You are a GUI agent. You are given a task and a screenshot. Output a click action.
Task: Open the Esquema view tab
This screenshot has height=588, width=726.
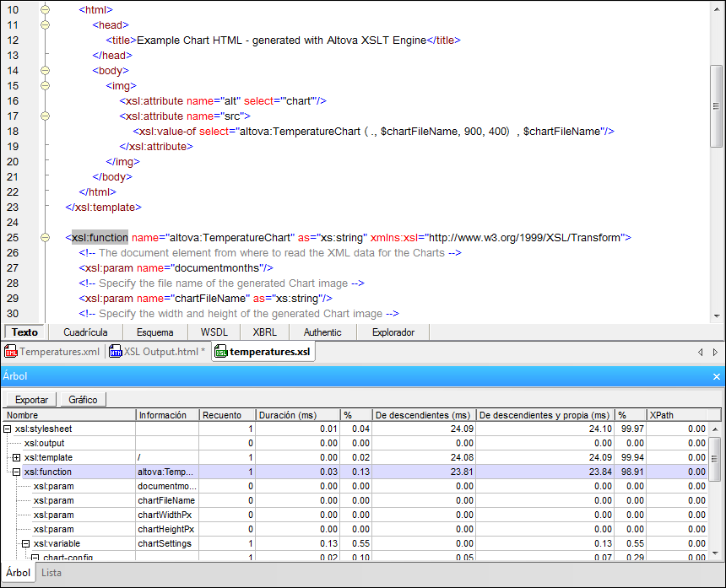pos(154,332)
